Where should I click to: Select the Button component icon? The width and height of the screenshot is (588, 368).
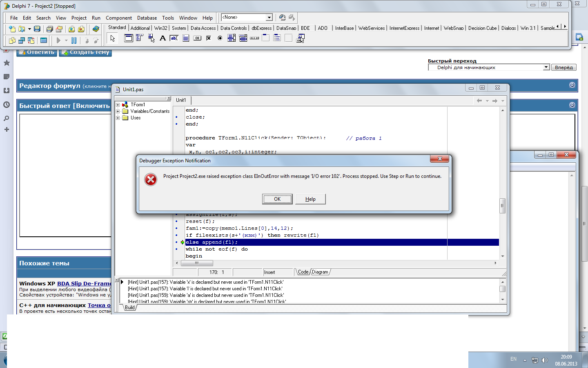(x=197, y=38)
